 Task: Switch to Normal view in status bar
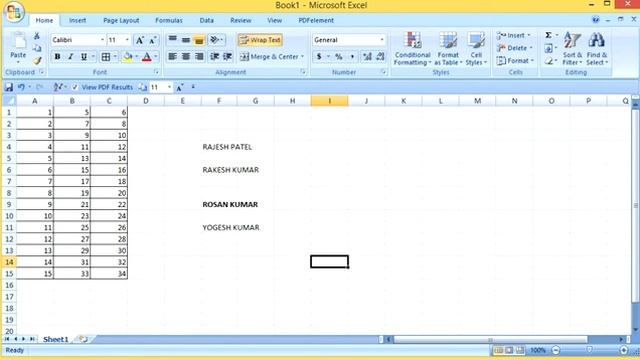point(498,350)
